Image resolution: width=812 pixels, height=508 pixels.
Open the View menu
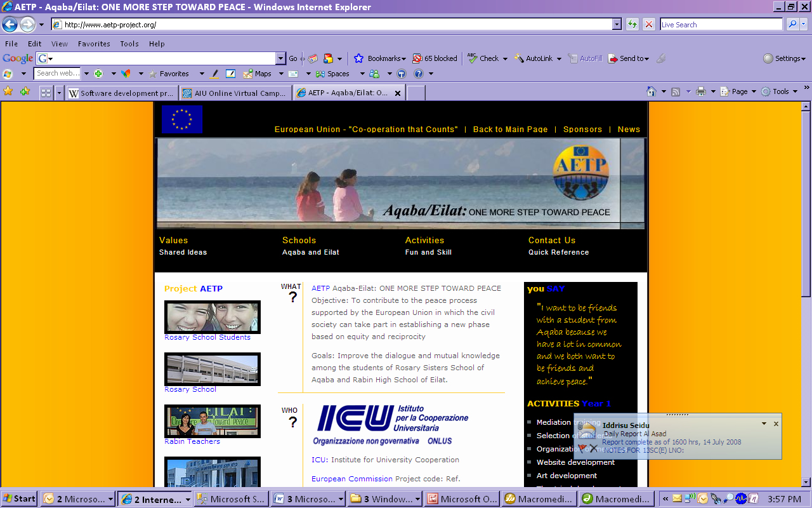pyautogui.click(x=60, y=44)
